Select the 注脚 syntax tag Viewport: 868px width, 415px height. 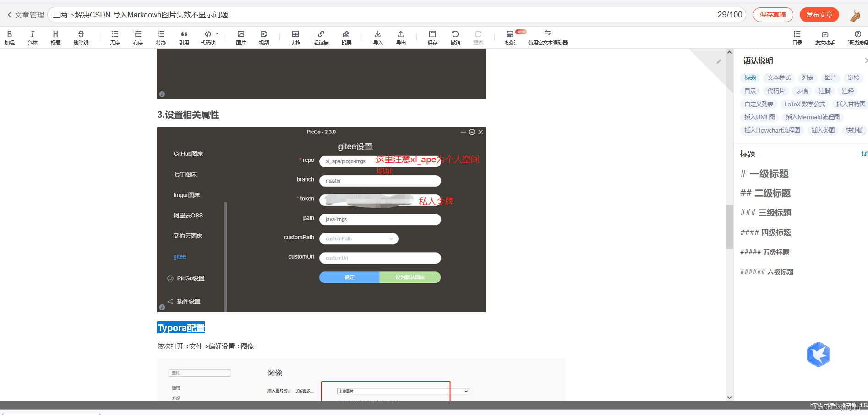pos(825,91)
